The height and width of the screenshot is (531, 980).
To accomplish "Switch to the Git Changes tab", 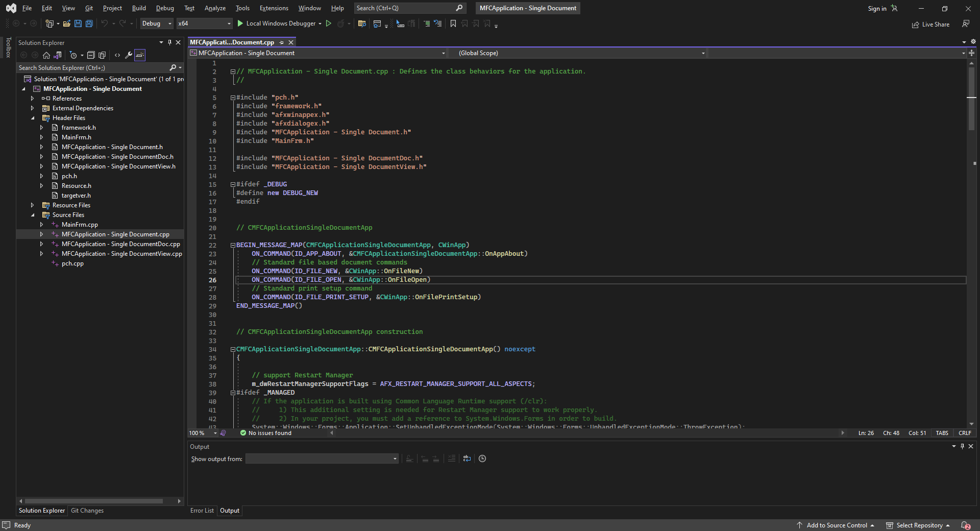I will [x=87, y=511].
